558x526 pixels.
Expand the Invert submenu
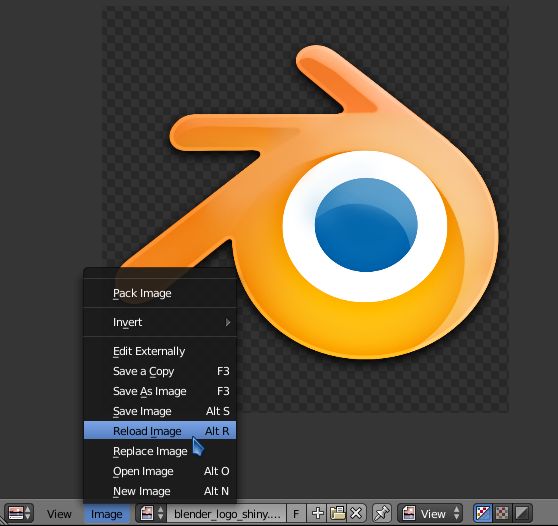coord(160,322)
